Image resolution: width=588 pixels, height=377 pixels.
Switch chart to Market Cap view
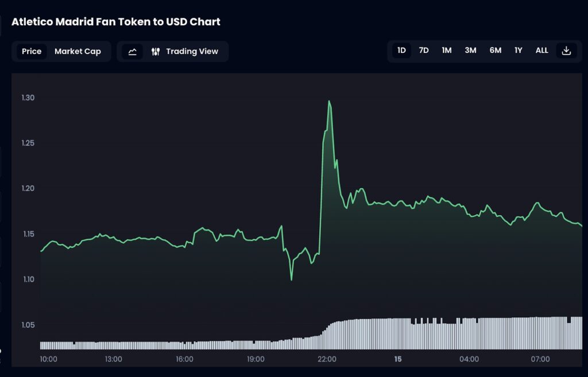(x=78, y=52)
